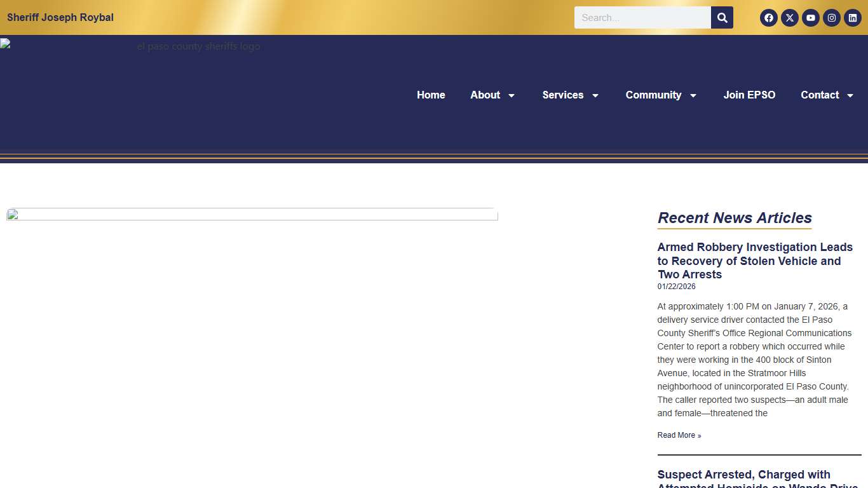The image size is (868, 488).
Task: Open the YouTube social icon
Action: (x=810, y=18)
